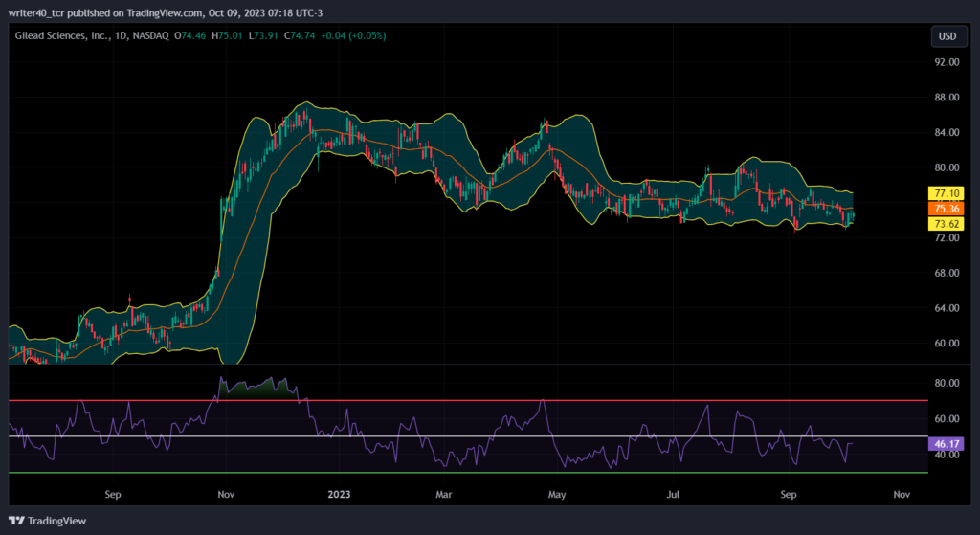Screen dimensions: 980x535
Task: Click the open price O74.46 value
Action: 190,36
